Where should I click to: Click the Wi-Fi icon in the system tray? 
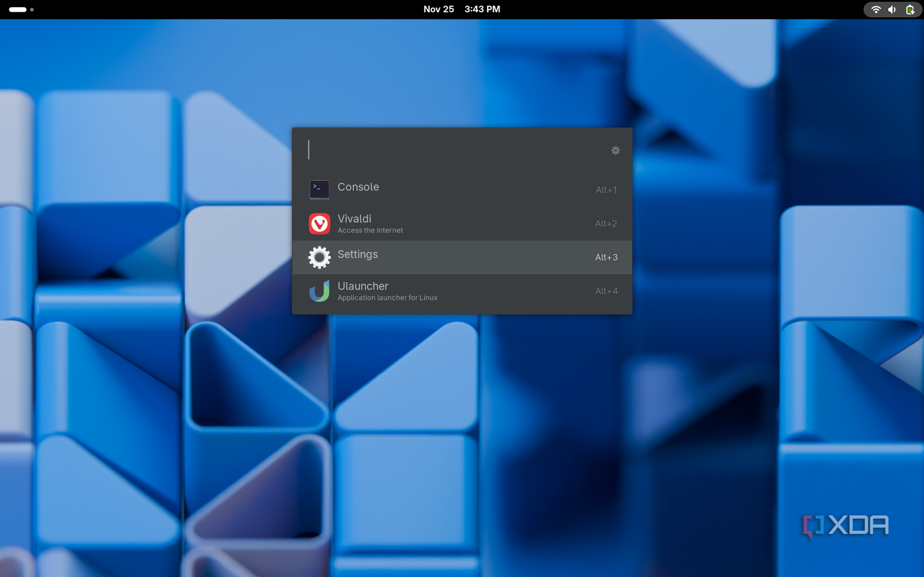tap(874, 9)
